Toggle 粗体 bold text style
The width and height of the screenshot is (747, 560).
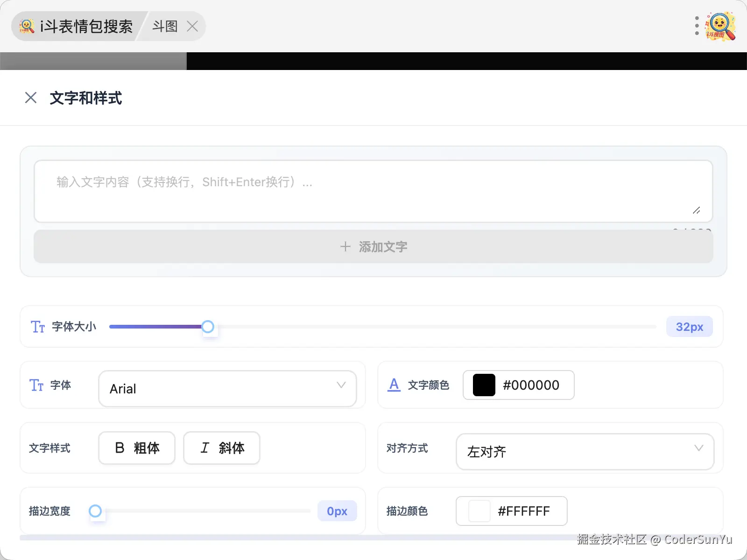click(136, 448)
